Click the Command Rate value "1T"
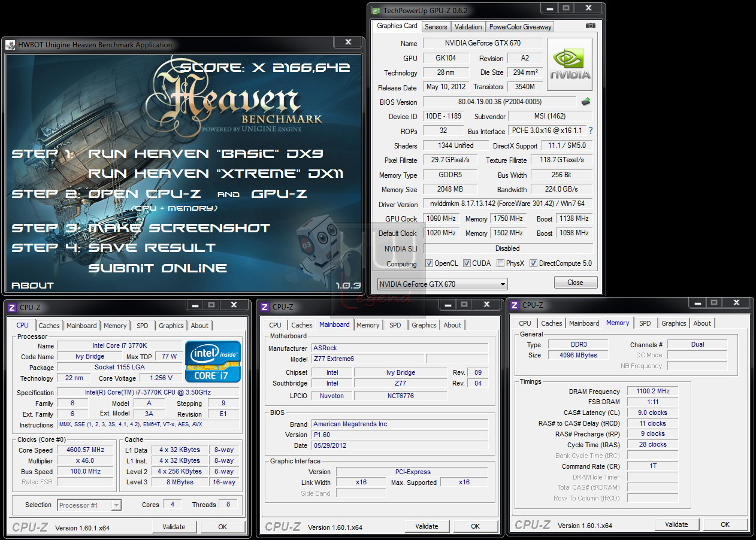 pyautogui.click(x=653, y=466)
